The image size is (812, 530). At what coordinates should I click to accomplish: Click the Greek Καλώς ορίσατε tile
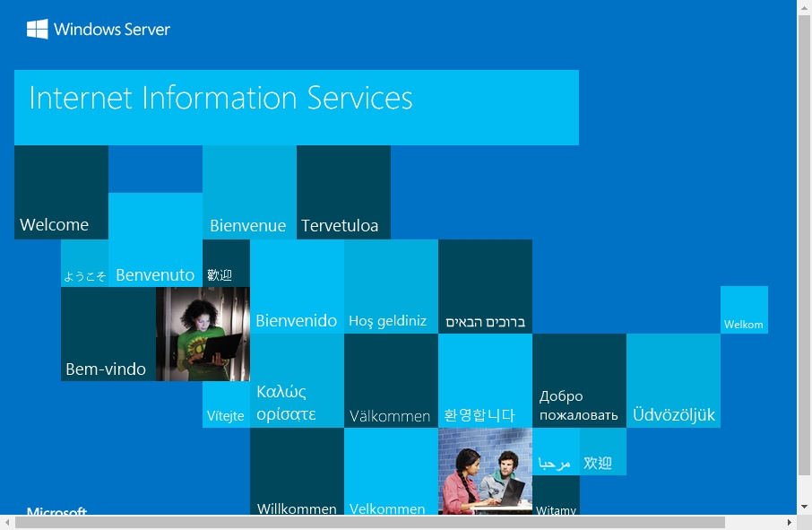coord(297,381)
